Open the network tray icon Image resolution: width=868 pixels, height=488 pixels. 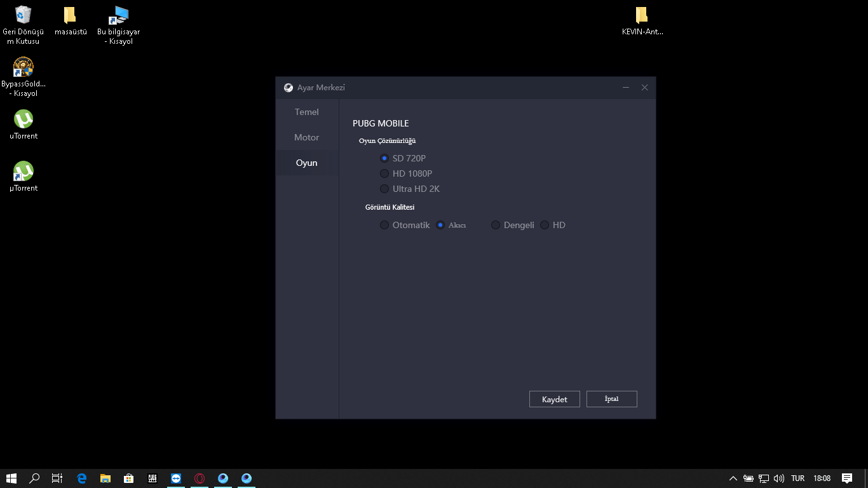pyautogui.click(x=764, y=478)
